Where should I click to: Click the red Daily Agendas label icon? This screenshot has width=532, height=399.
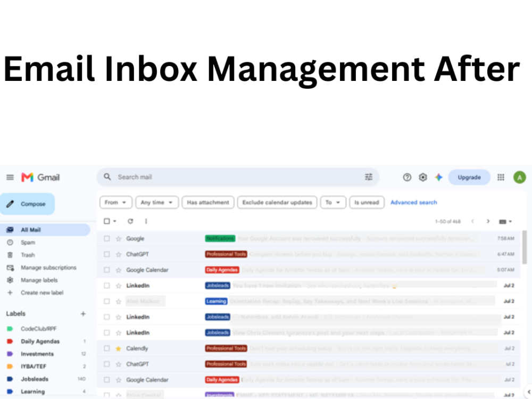[x=10, y=342]
